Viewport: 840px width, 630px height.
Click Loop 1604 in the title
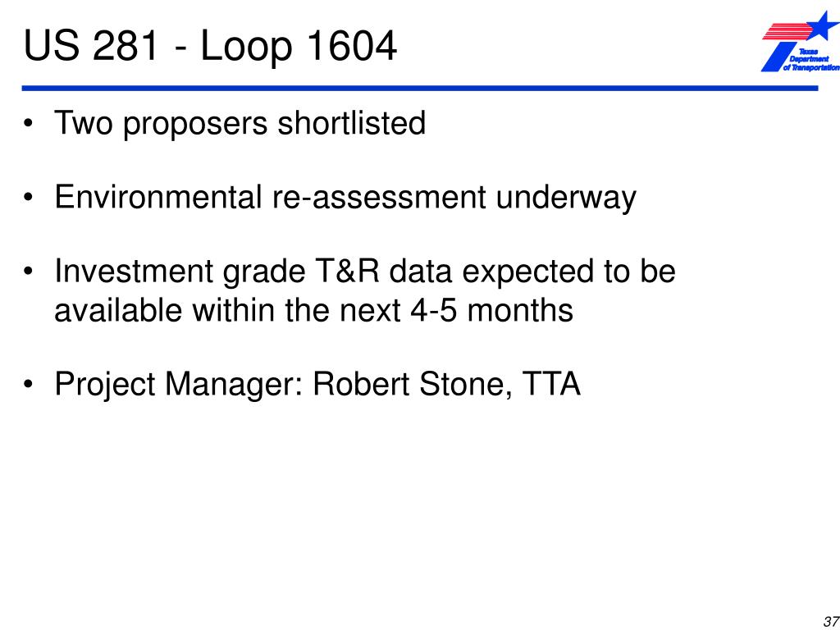pos(299,46)
